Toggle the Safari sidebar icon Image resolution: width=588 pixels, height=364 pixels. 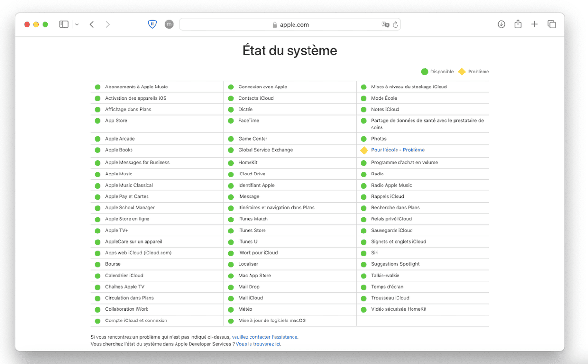64,24
